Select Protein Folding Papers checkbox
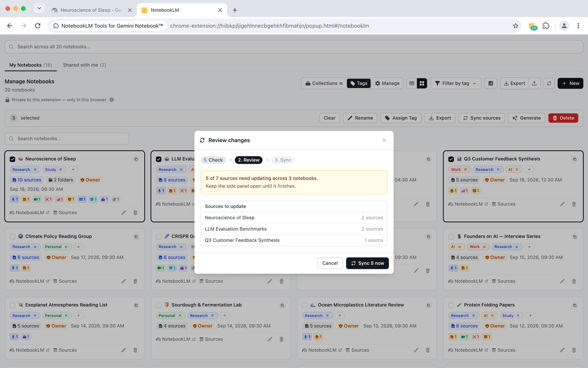Screen dimensions: 588x368 pyautogui.click(x=451, y=305)
